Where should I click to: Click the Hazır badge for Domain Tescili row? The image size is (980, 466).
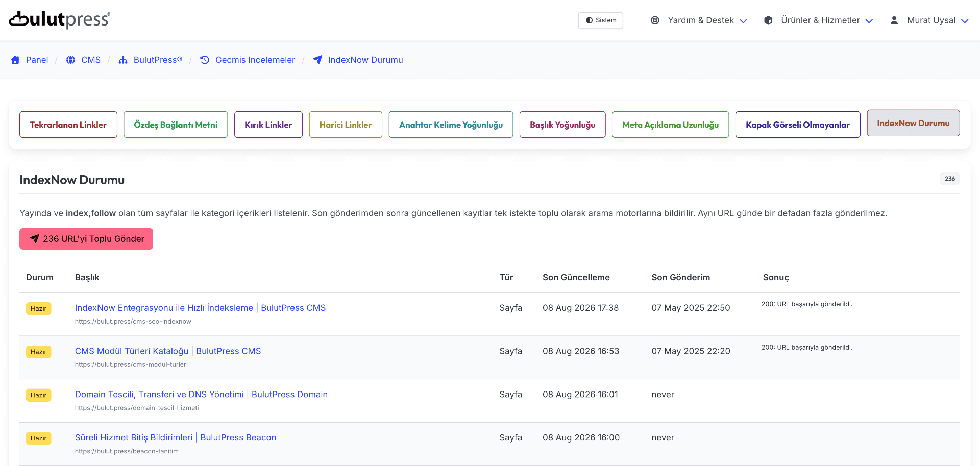click(x=39, y=395)
